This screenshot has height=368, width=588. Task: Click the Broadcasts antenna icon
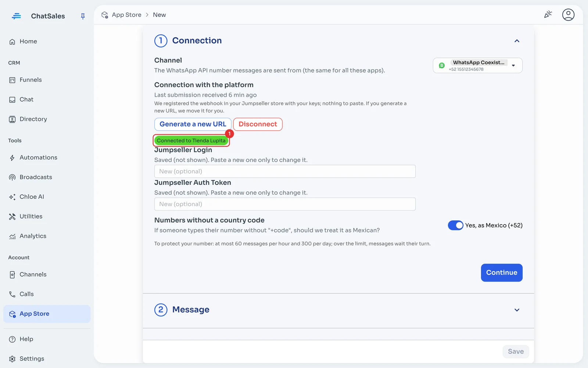12,177
